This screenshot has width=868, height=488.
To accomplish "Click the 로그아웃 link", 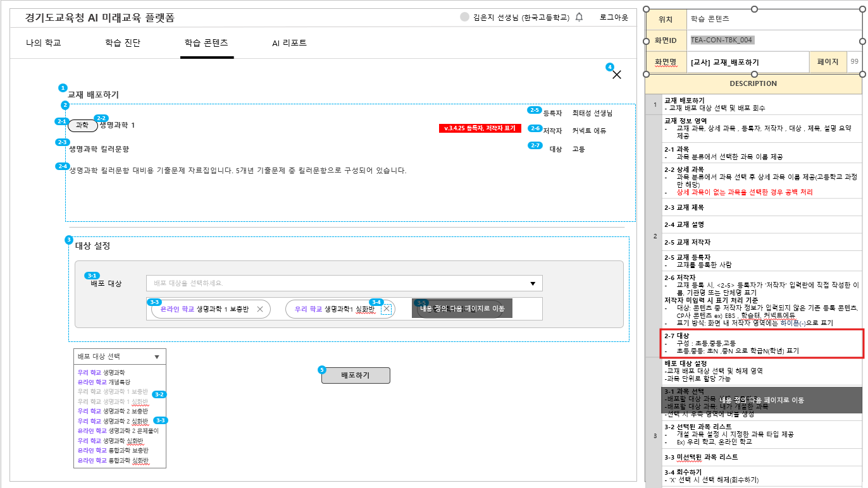I will tap(614, 17).
